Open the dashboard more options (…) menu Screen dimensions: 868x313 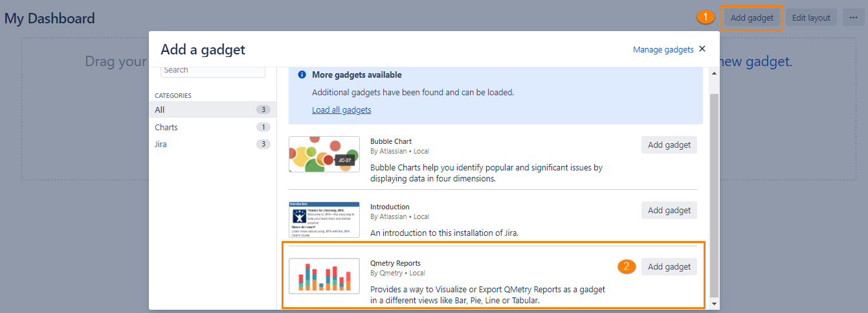[x=853, y=17]
